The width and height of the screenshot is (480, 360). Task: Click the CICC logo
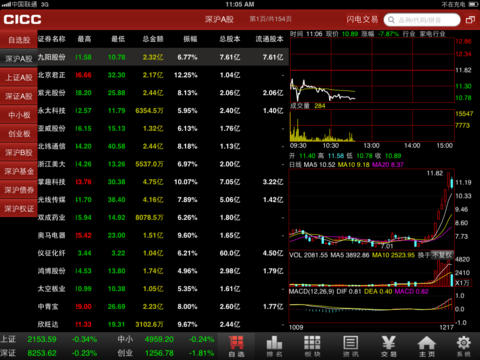pyautogui.click(x=22, y=19)
